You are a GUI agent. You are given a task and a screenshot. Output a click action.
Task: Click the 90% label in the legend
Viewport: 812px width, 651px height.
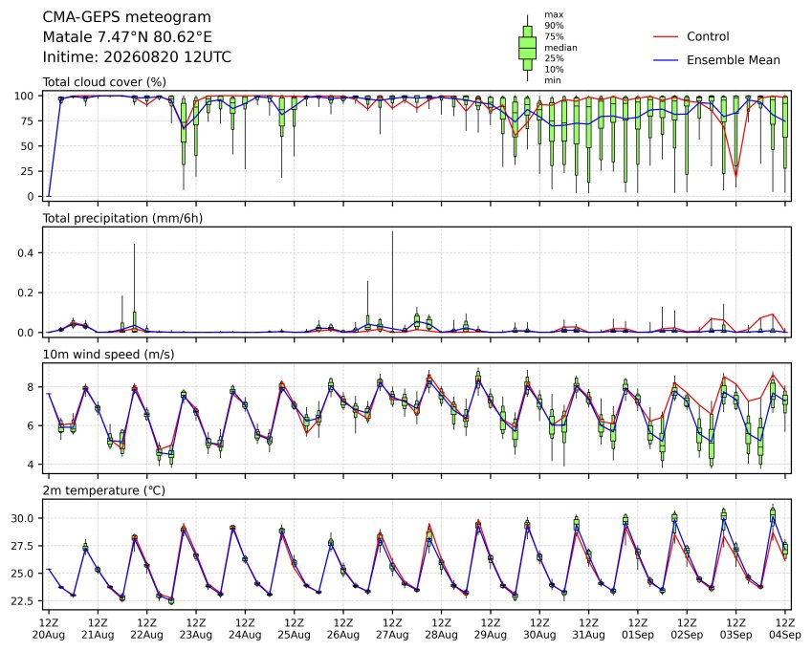pyautogui.click(x=554, y=26)
